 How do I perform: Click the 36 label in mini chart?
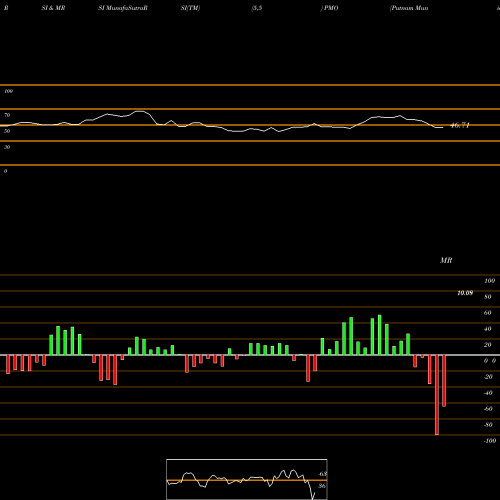(322, 486)
